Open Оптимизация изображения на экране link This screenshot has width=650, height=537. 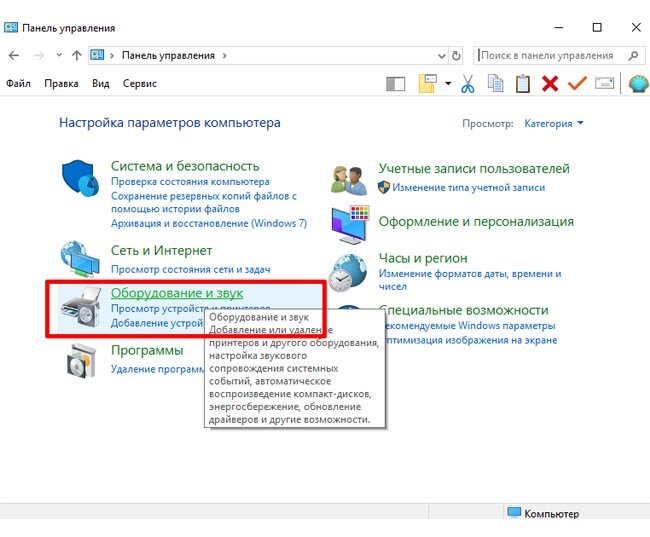472,340
